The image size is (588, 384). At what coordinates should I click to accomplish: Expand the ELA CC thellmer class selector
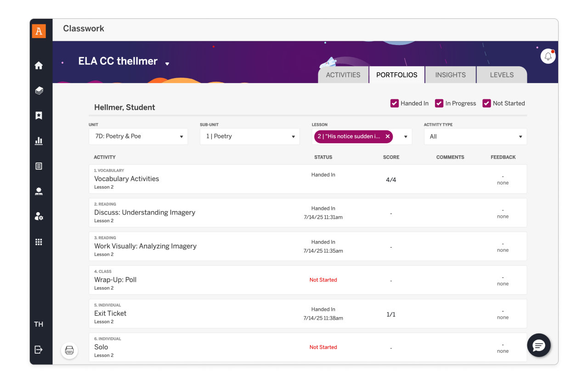pos(167,63)
